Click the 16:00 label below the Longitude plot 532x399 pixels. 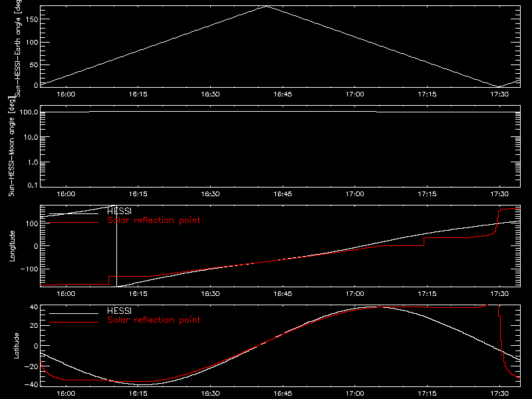click(66, 293)
